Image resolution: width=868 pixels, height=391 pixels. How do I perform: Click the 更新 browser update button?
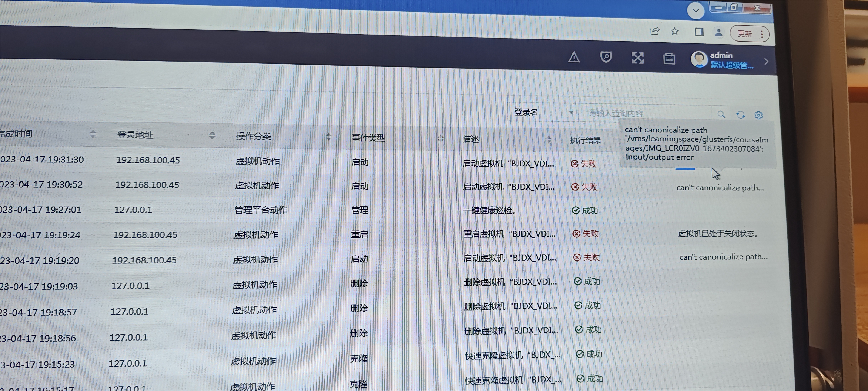pos(745,34)
